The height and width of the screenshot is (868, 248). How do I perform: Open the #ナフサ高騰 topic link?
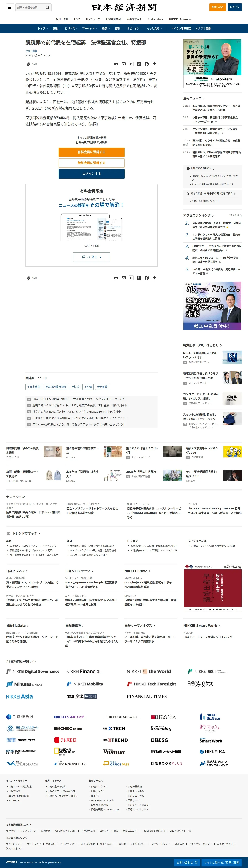(203, 29)
